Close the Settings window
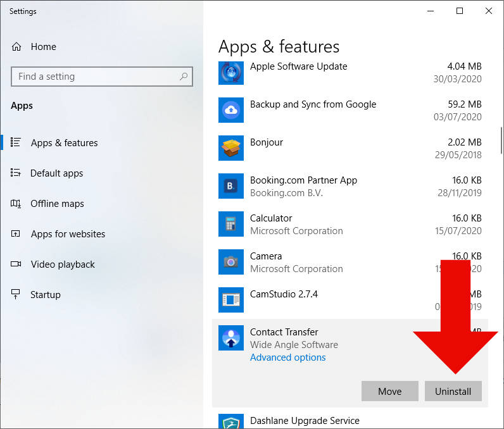Image resolution: width=504 pixels, height=429 pixels. coord(489,11)
